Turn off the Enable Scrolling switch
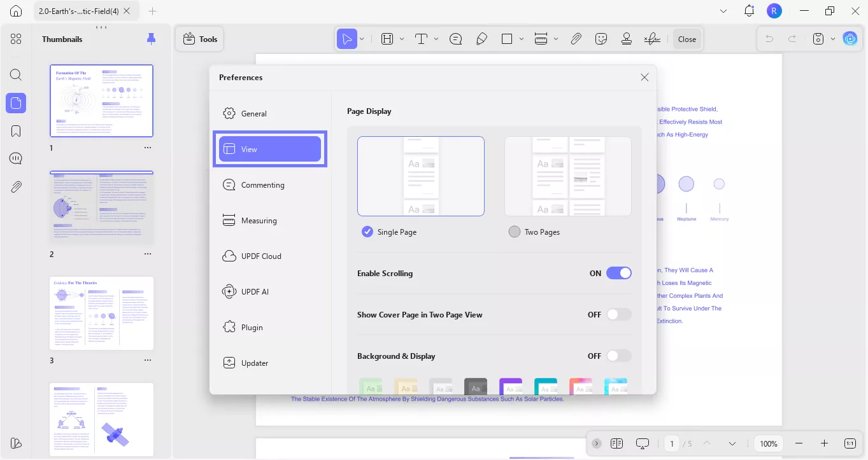The image size is (868, 460). pyautogui.click(x=618, y=273)
